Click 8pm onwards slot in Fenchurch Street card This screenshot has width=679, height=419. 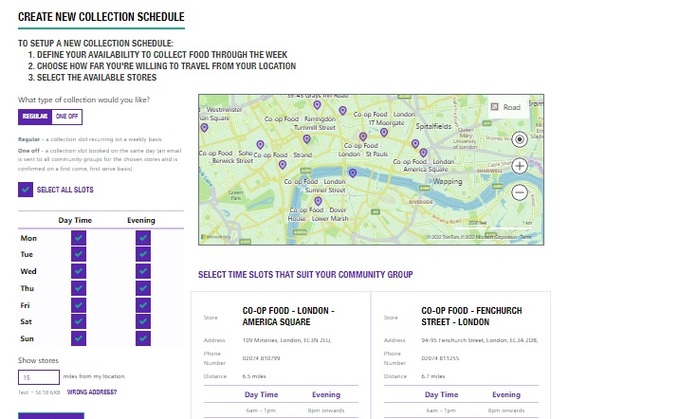(x=506, y=410)
